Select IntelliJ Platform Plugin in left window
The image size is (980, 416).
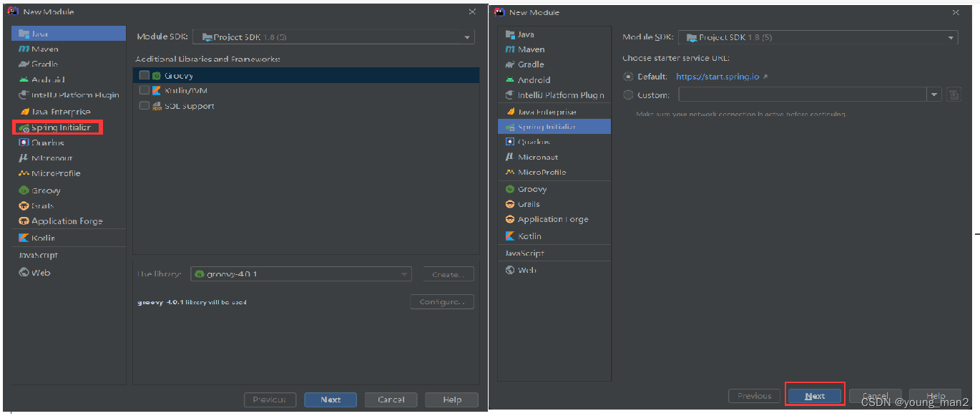69,95
